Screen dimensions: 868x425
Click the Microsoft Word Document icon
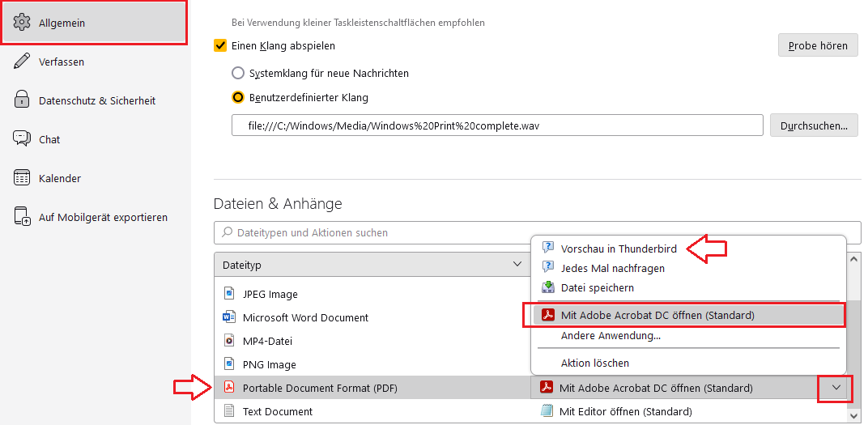pyautogui.click(x=228, y=317)
